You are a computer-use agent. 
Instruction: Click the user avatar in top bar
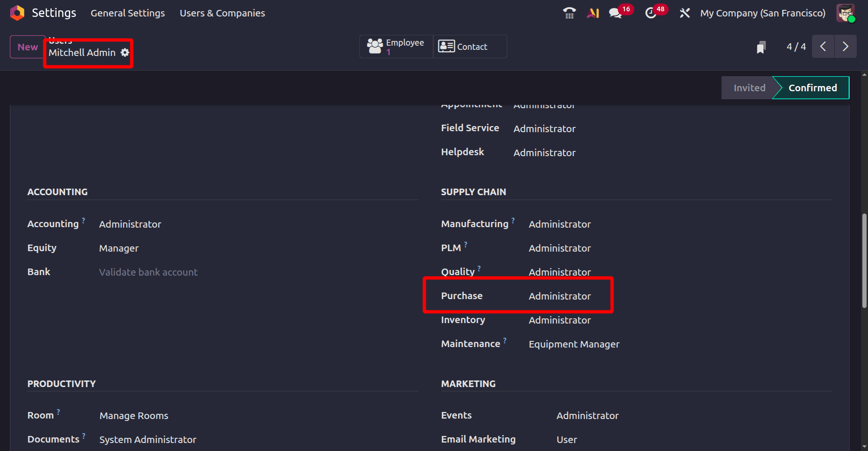click(x=845, y=13)
